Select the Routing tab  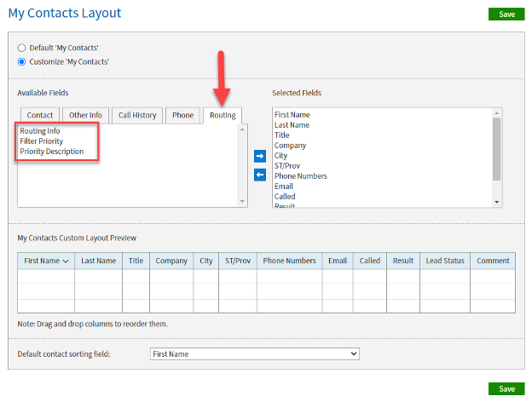[223, 116]
